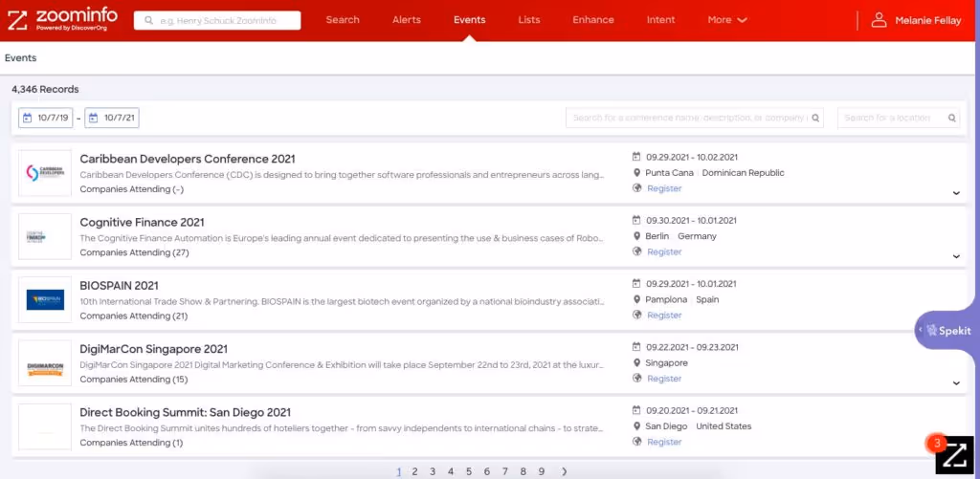Click the BIOSPAIN 2021 event title
This screenshot has width=980, height=479.
tap(119, 286)
